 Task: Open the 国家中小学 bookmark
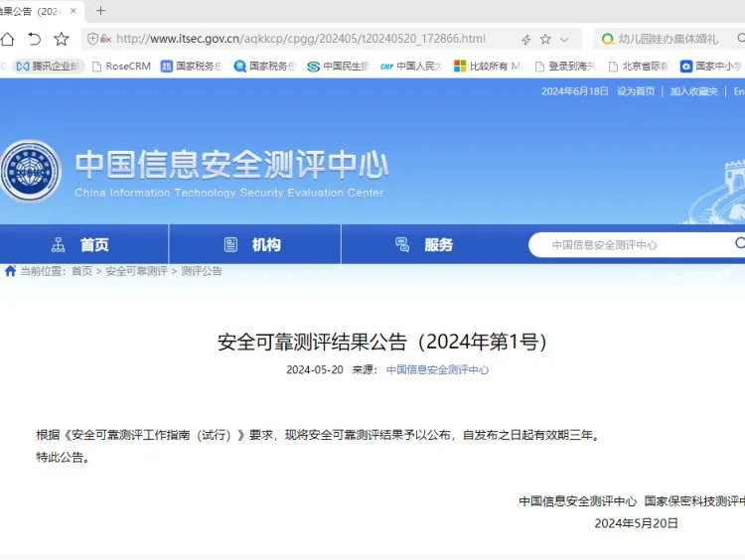[x=711, y=66]
